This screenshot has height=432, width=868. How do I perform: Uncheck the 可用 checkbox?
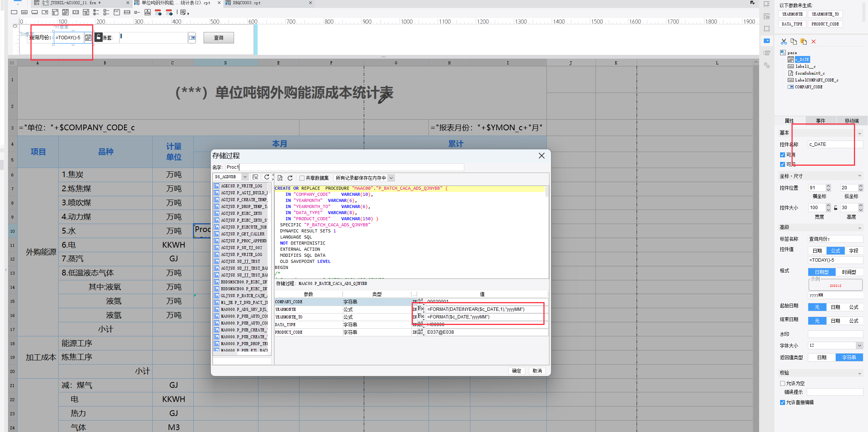tap(782, 155)
